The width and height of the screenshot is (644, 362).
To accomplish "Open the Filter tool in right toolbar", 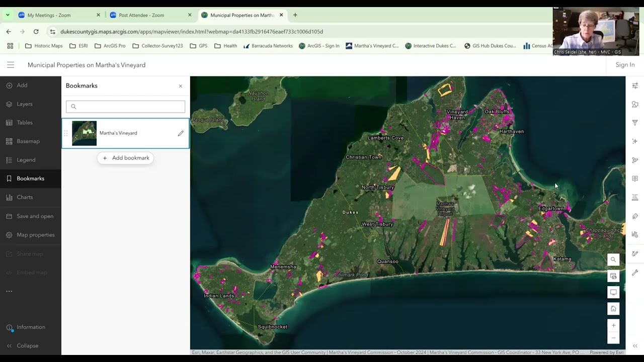I will coord(635,123).
